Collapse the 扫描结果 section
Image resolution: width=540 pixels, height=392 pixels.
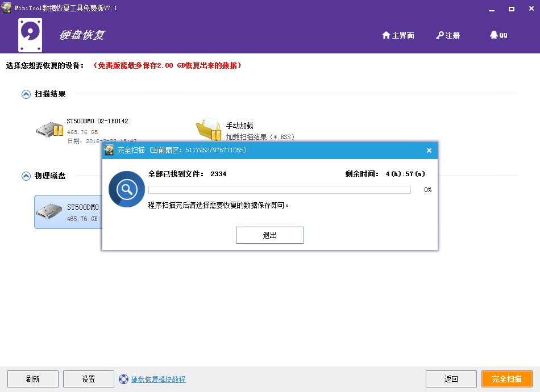coord(26,94)
